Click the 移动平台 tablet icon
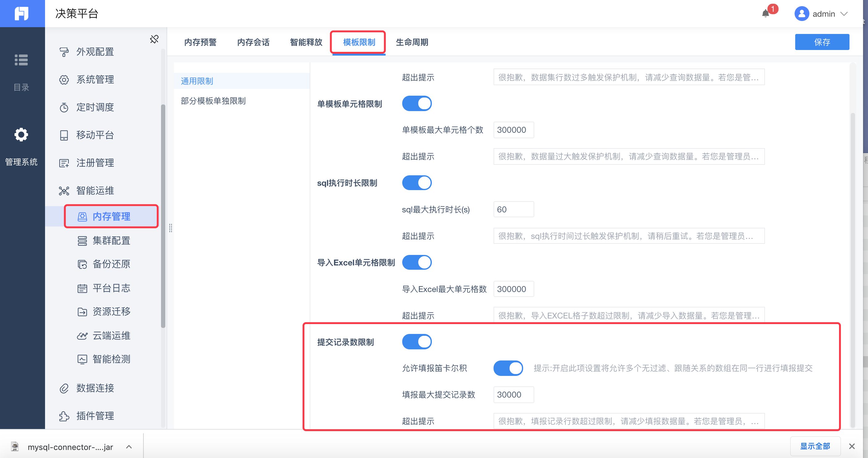This screenshot has height=458, width=868. coord(64,135)
